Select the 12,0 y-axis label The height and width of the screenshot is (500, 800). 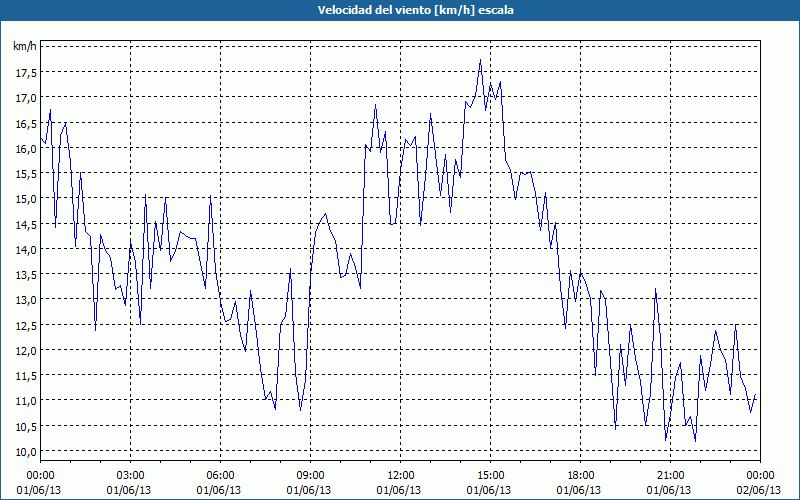coord(26,350)
